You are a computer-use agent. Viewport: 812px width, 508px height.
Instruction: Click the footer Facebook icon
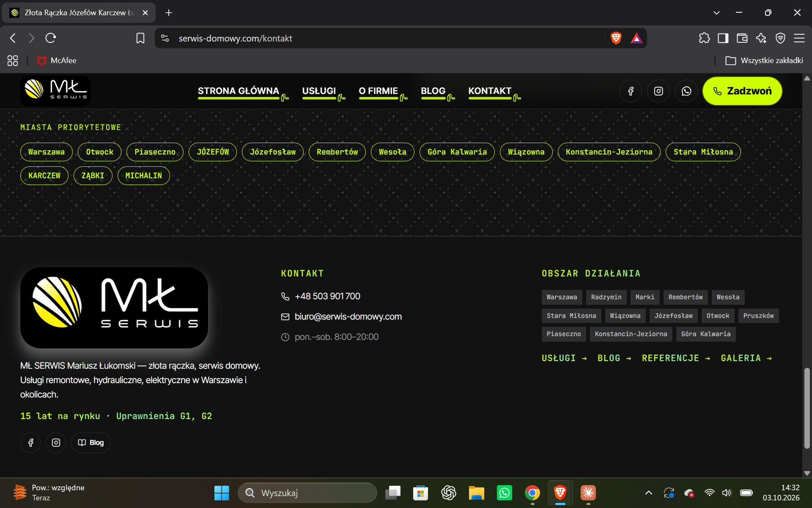[x=30, y=443]
